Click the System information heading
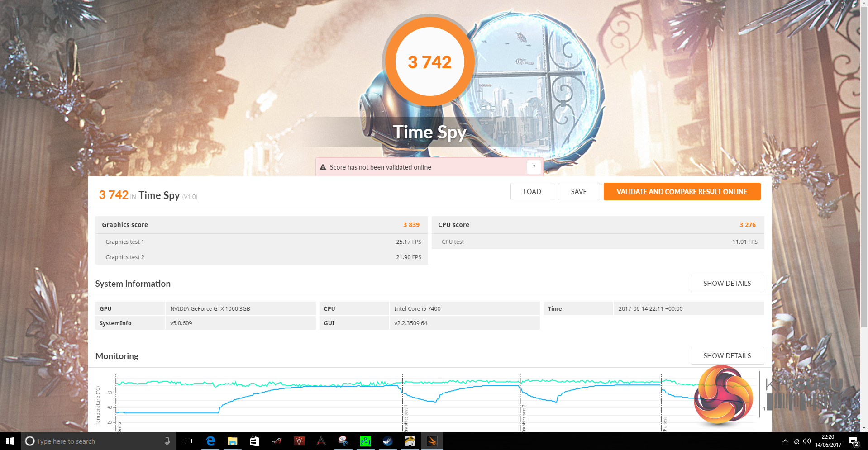This screenshot has height=450, width=868. [x=133, y=284]
